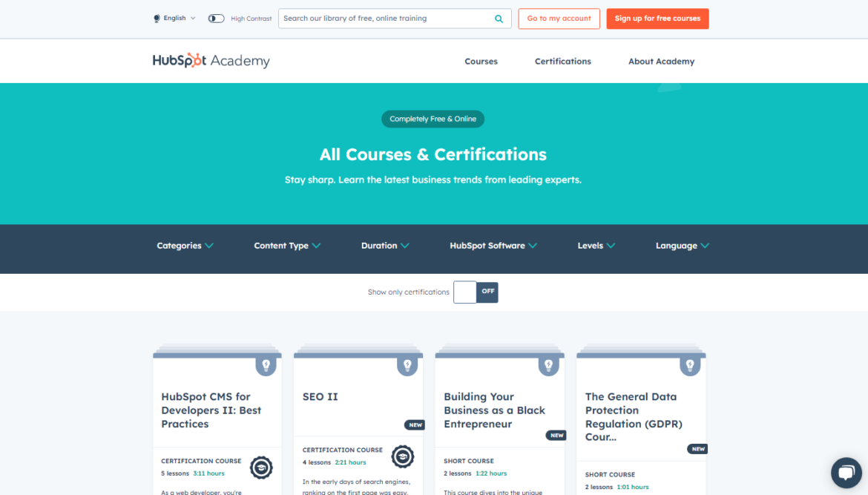The image size is (868, 495).
Task: Click lightbulb badge on SEO II card
Action: (x=407, y=365)
